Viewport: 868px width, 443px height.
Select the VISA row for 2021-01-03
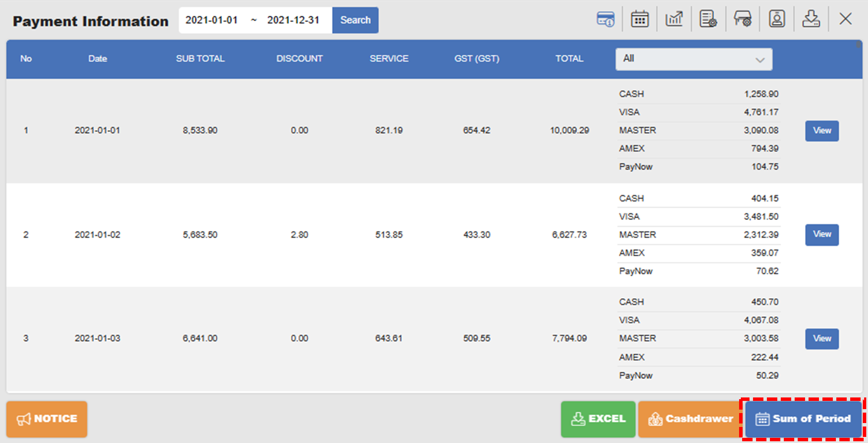pyautogui.click(x=699, y=320)
